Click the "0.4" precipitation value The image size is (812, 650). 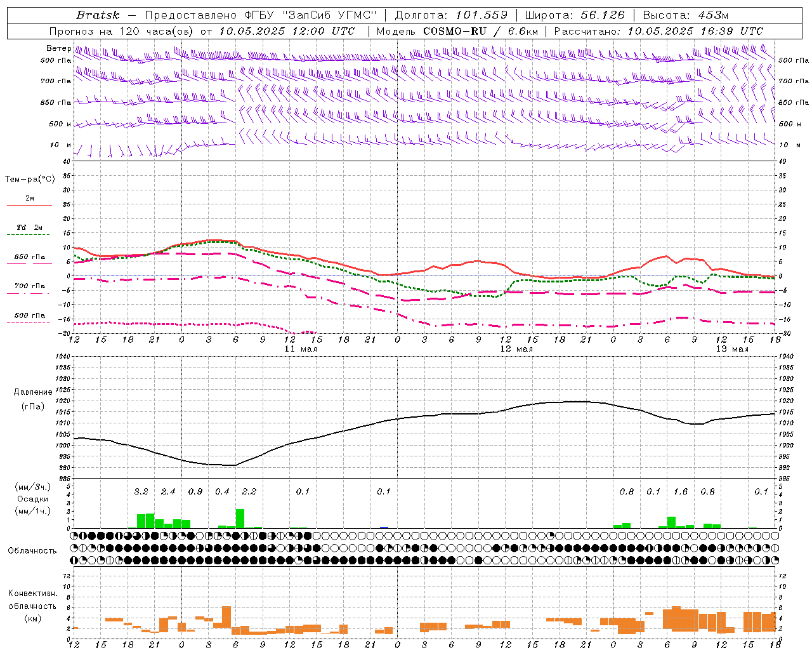222,491
